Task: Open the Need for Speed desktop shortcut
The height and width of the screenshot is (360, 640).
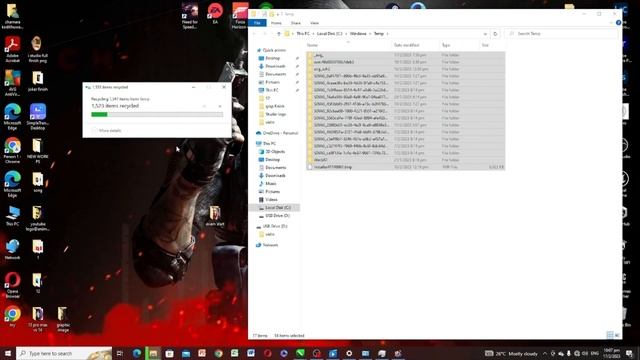Action: (190, 16)
